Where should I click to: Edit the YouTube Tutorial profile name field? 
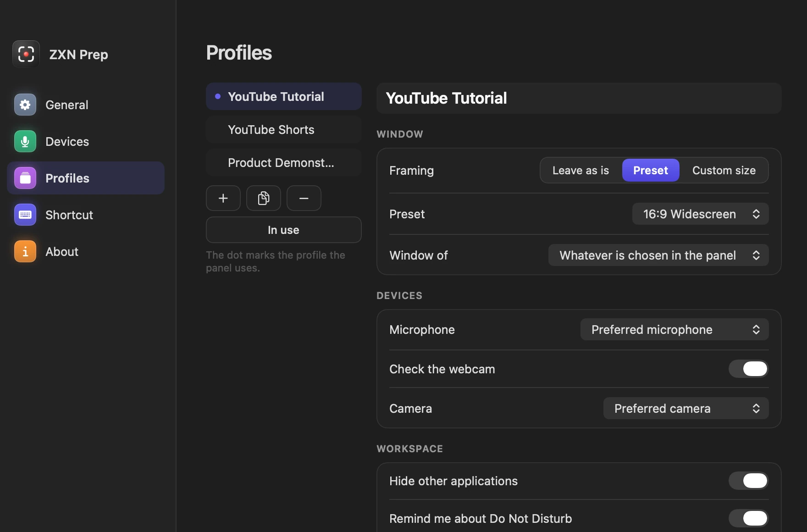[579, 98]
